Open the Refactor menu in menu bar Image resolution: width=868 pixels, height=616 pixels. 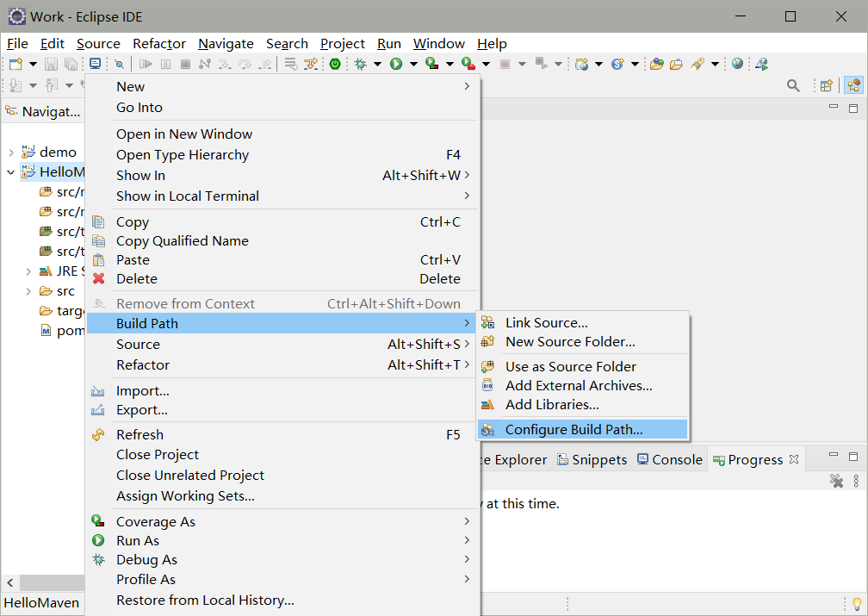158,44
